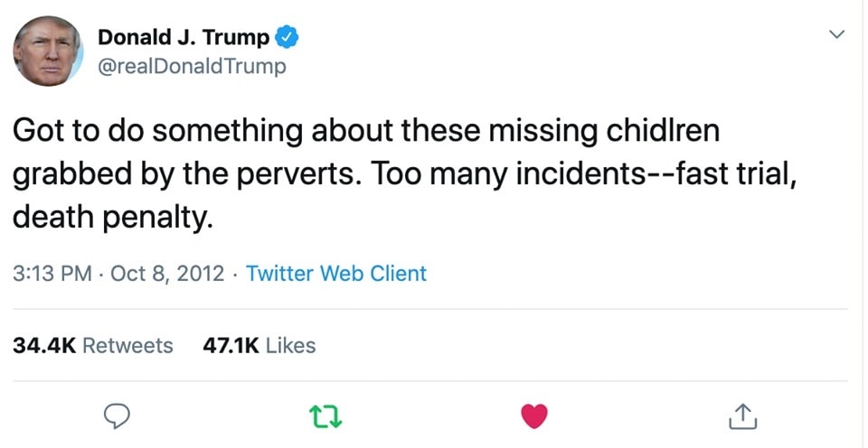This screenshot has width=868, height=448.
Task: Click the 34.4K retweet count number
Action: [44, 345]
